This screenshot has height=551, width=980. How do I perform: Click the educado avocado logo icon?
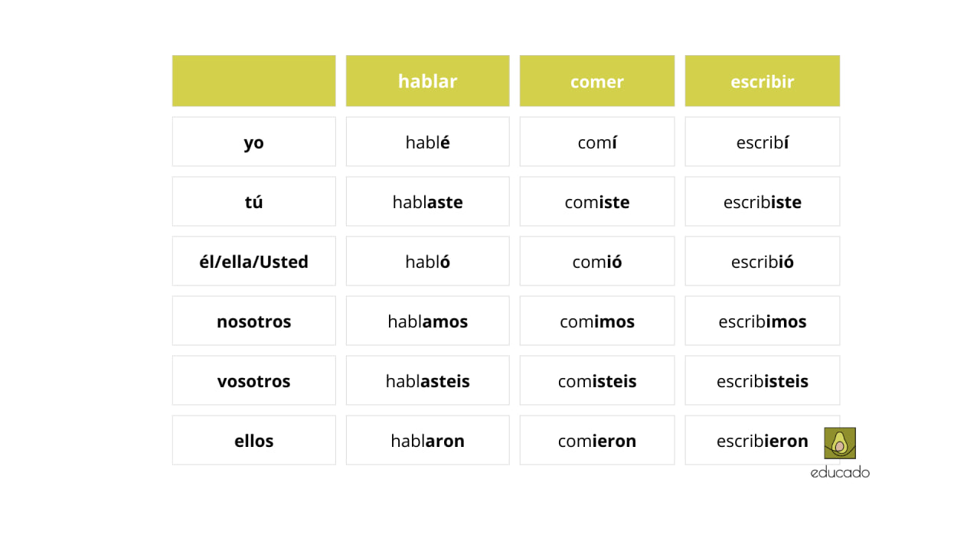tap(839, 443)
